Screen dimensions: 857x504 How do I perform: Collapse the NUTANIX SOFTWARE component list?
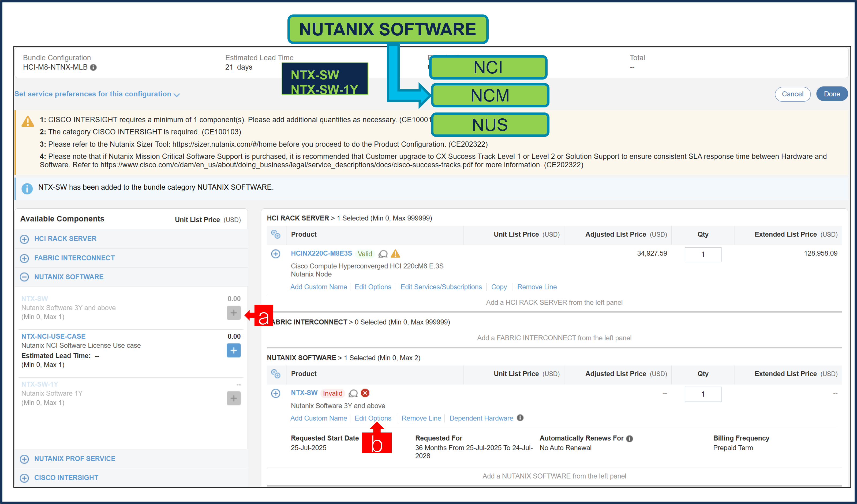click(24, 277)
